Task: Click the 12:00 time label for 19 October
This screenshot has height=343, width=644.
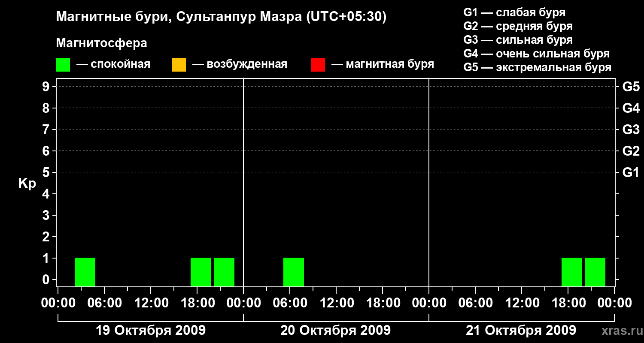Action: pos(151,303)
